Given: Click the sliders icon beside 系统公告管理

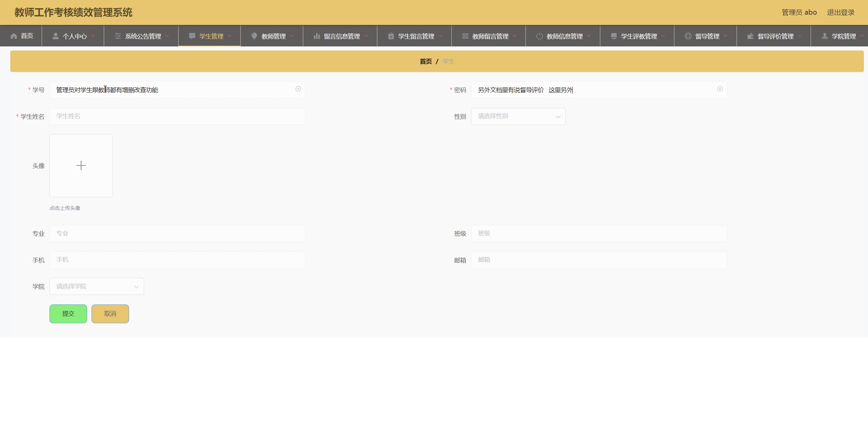Looking at the screenshot, I should tap(118, 36).
